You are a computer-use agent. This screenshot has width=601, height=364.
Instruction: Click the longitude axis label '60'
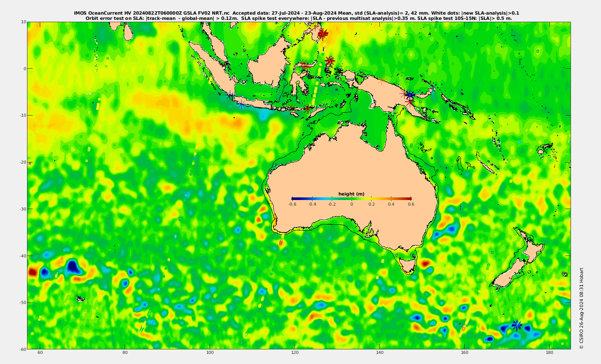(x=40, y=353)
